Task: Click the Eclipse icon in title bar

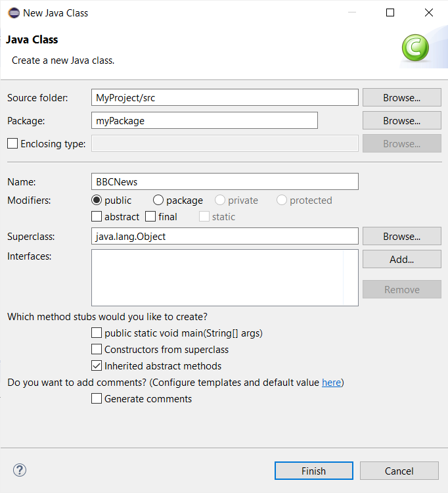Action: pyautogui.click(x=13, y=13)
